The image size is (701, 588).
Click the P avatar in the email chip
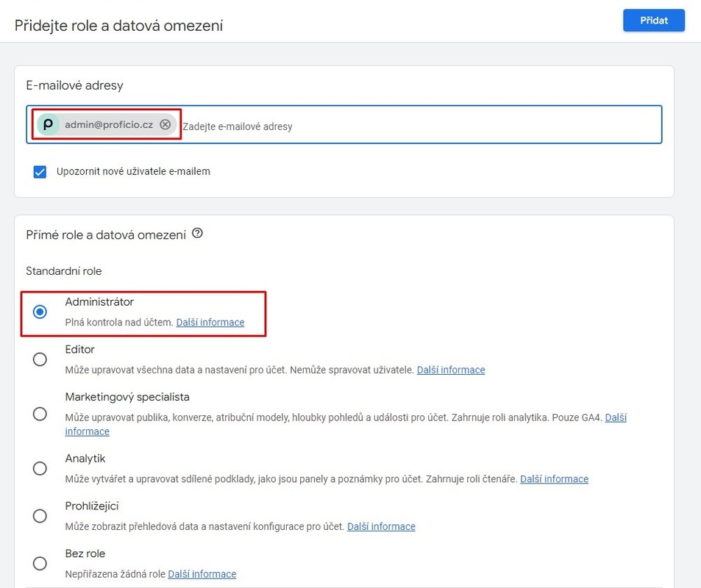49,124
